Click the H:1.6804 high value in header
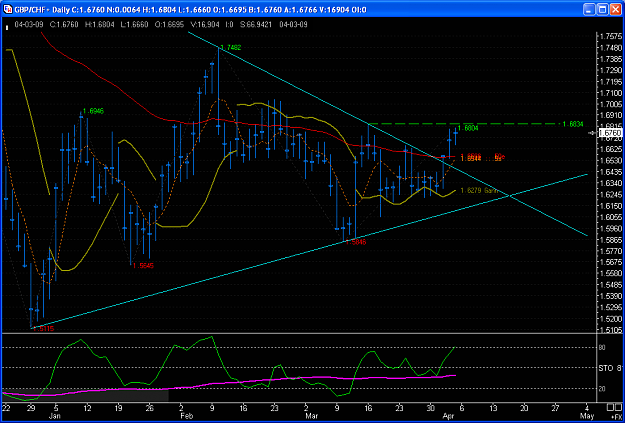625x423 pixels. coord(100,25)
